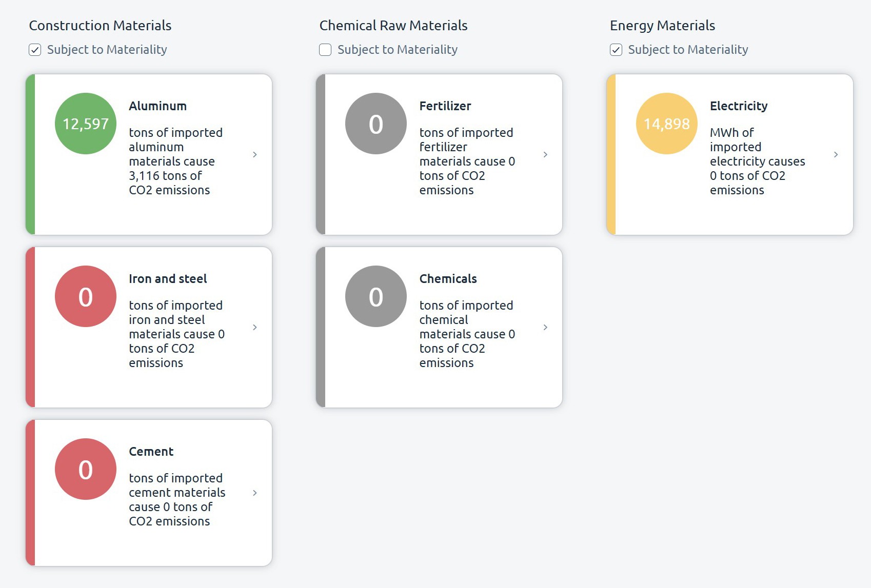871x588 pixels.
Task: Select the Construction Materials heading
Action: pos(100,26)
